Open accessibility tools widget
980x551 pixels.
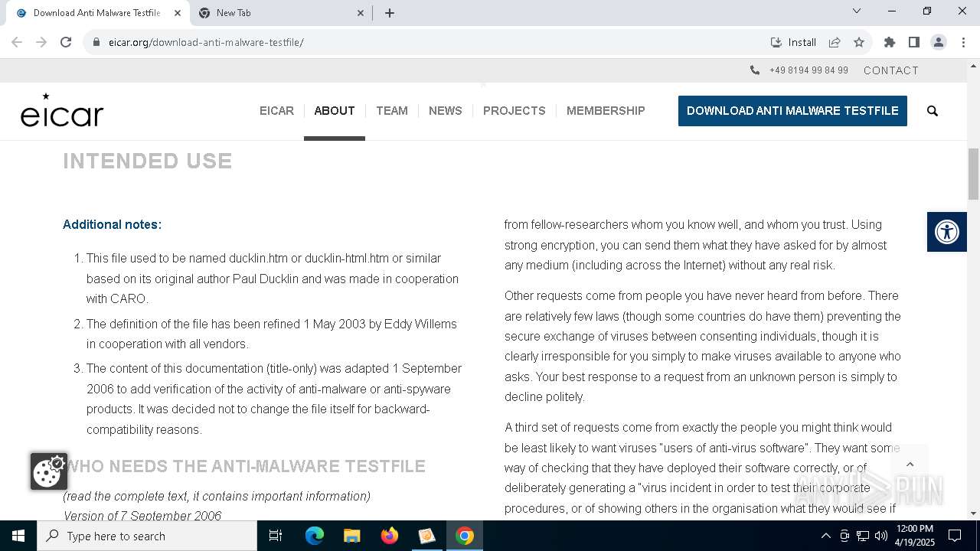tap(947, 232)
